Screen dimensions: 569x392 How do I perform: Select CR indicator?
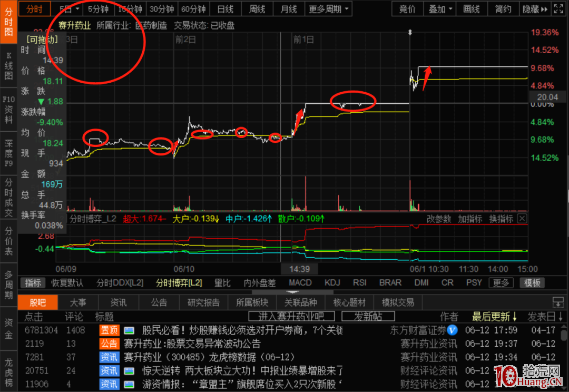447,283
